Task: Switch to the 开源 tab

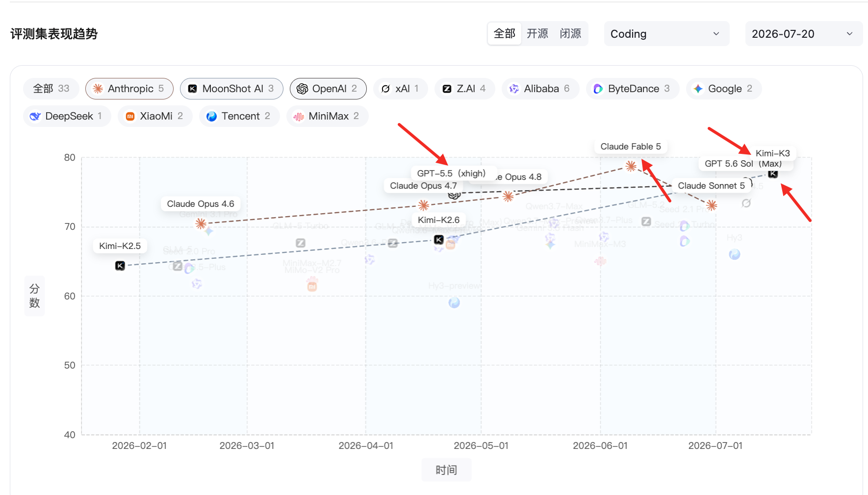Action: (537, 34)
